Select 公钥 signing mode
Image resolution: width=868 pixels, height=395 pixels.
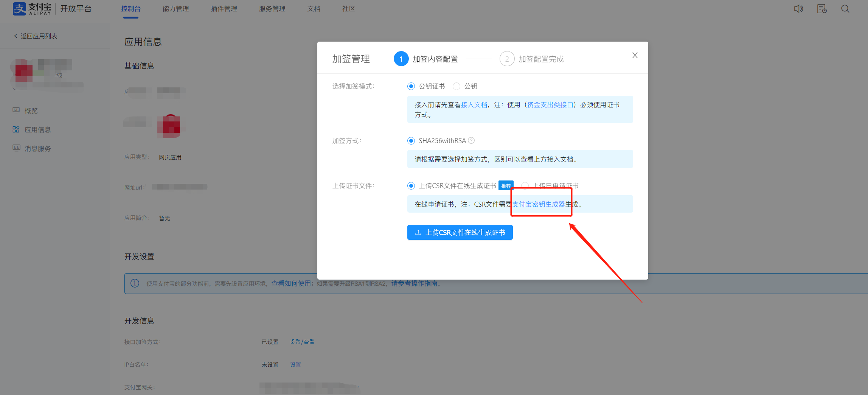pyautogui.click(x=457, y=86)
